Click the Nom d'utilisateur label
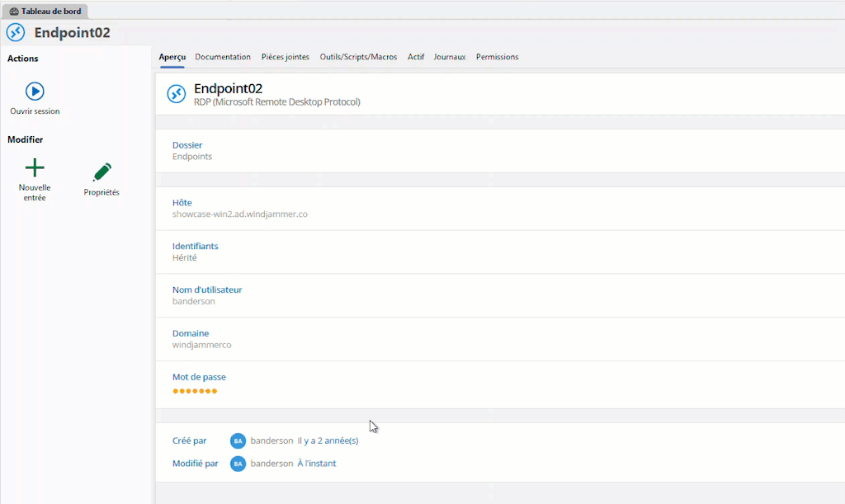This screenshot has height=504, width=845. (x=207, y=290)
